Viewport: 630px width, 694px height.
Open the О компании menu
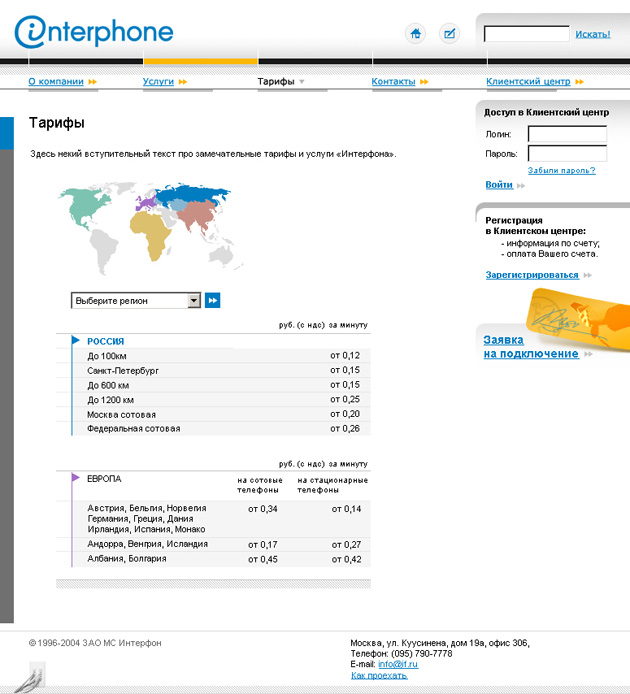56,82
